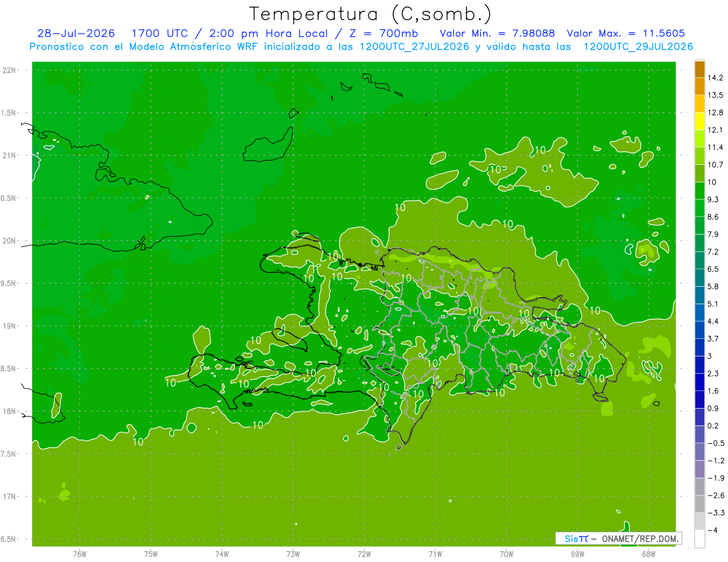Click the "-0.5" color scale value
Viewport: 728px width, 562px height.
(x=716, y=443)
